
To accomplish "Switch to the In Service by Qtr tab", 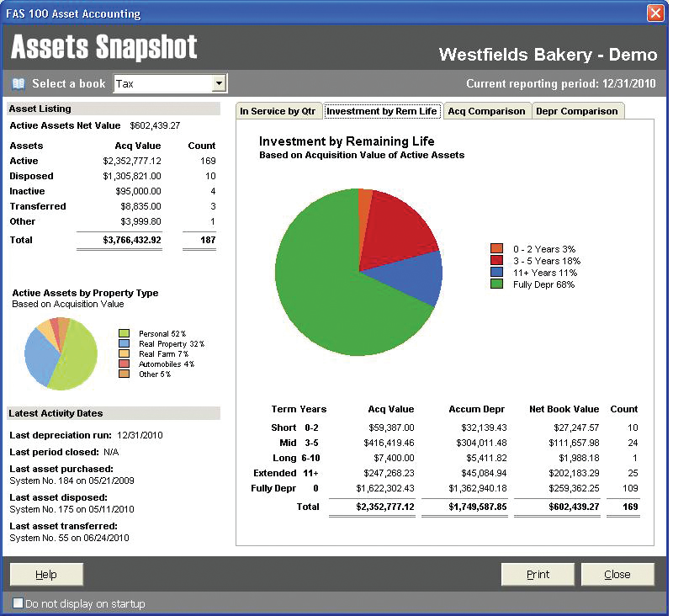I will coord(278,111).
